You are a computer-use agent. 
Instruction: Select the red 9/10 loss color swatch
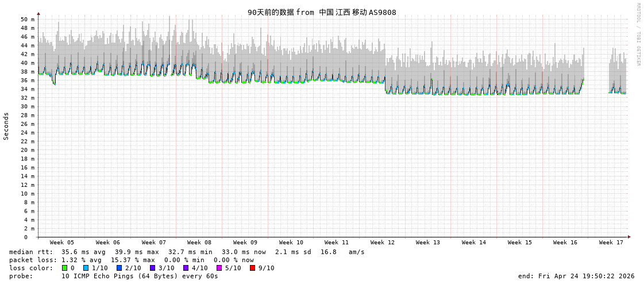252,268
